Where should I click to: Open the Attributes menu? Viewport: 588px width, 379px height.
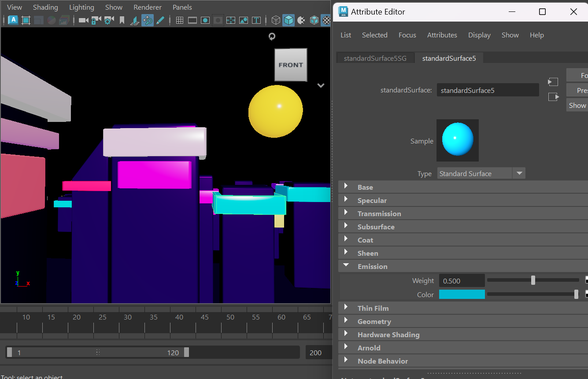tap(442, 35)
